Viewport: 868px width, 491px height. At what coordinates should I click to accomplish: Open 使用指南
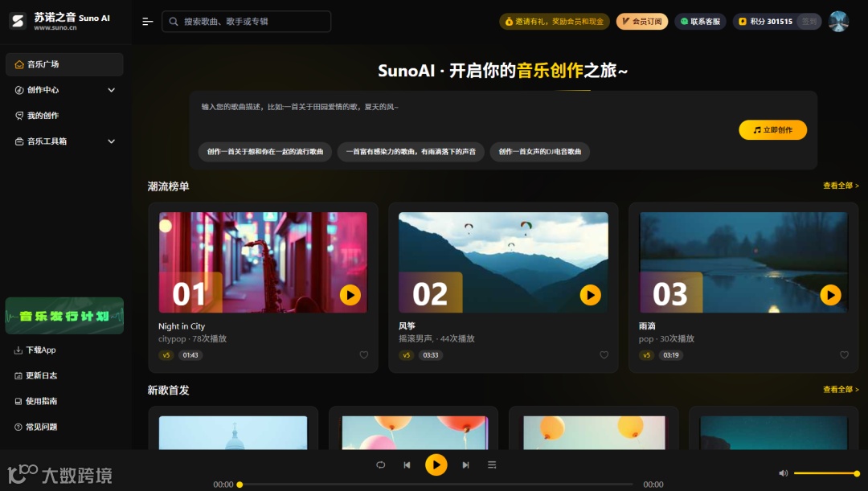tap(36, 401)
